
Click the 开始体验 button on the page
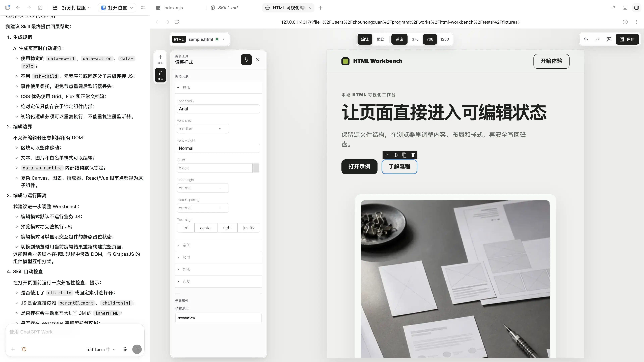(x=551, y=61)
